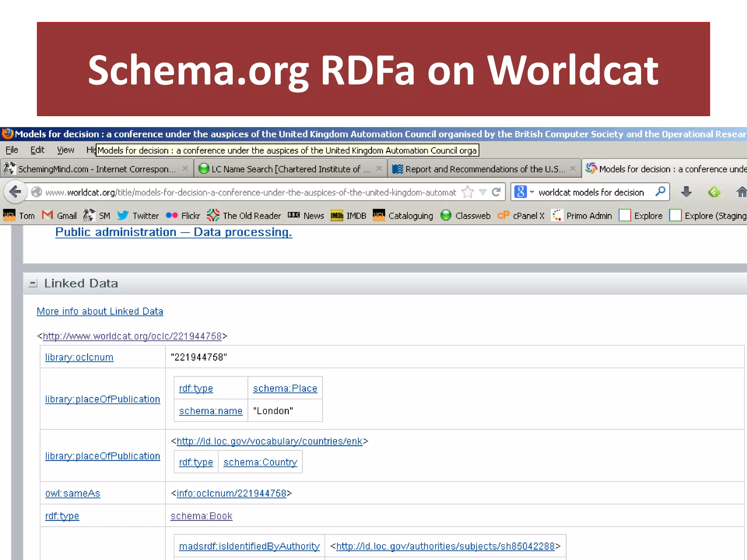The image size is (747, 560).
Task: Click the library:oclcnum property link
Action: pos(79,357)
